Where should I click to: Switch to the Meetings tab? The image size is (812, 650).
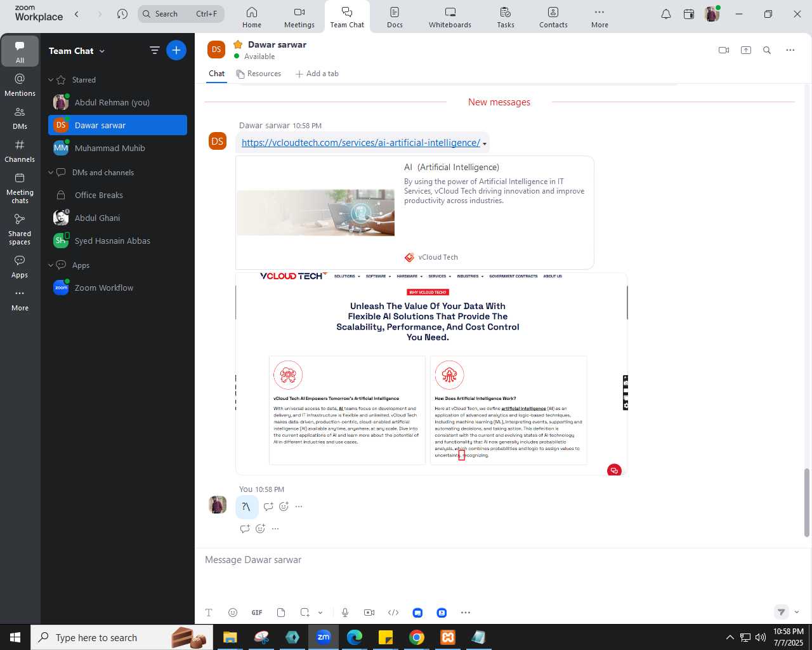299,17
